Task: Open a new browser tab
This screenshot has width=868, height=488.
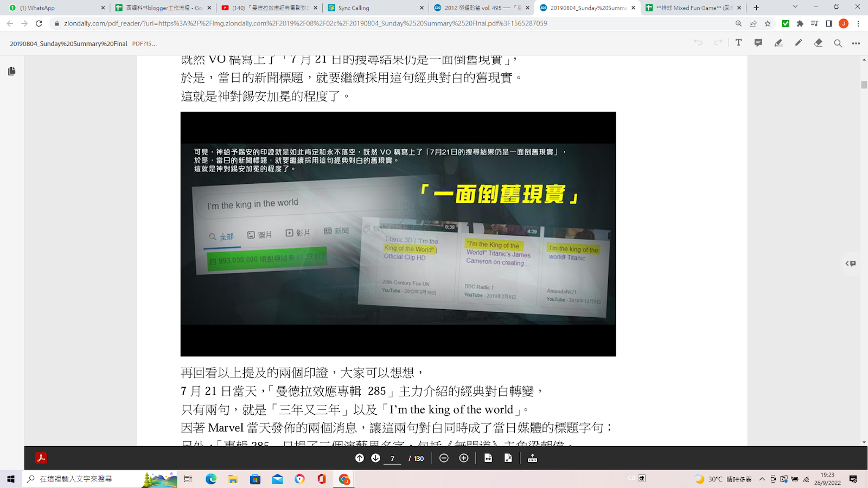Action: (x=756, y=8)
